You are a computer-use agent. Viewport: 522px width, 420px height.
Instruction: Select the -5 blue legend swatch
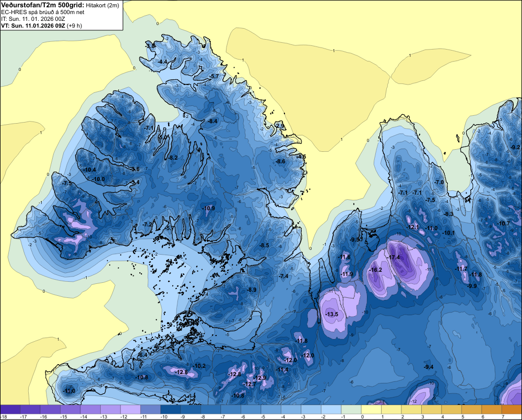[x=271, y=409]
